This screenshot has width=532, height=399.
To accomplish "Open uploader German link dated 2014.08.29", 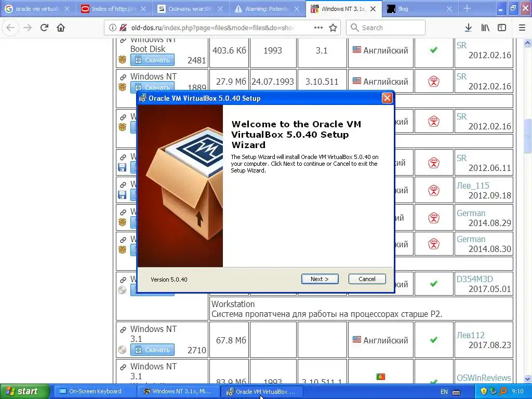I will coord(471,213).
